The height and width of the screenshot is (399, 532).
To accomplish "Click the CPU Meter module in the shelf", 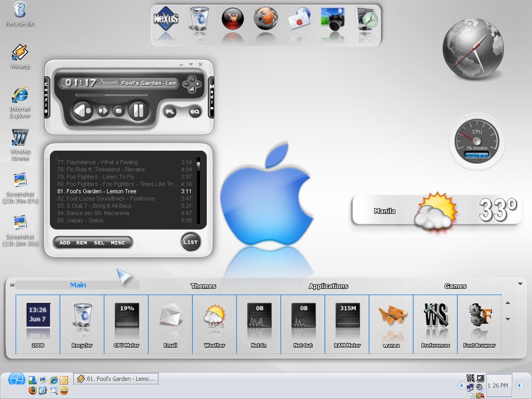I will pos(127,325).
